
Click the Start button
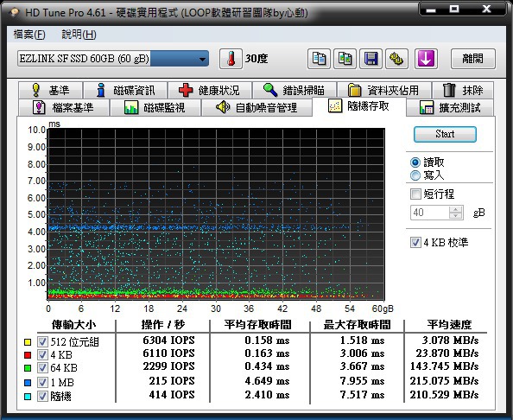click(445, 134)
